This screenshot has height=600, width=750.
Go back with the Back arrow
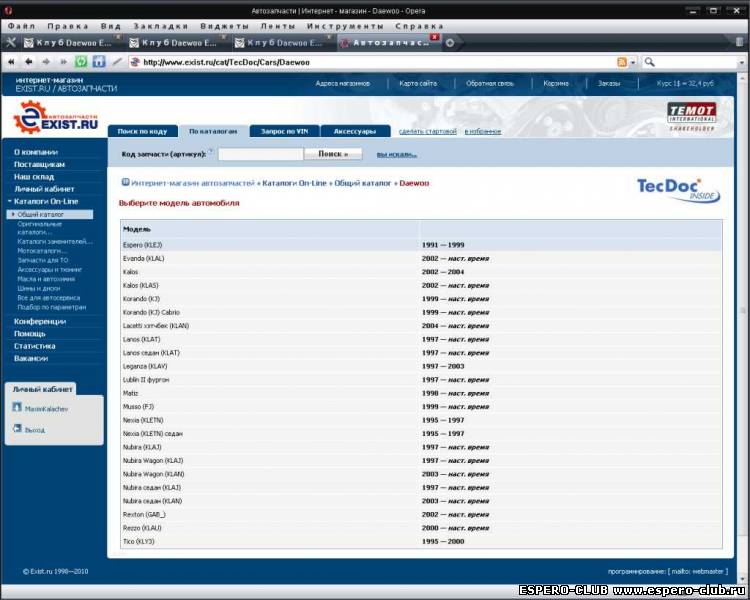(x=29, y=62)
